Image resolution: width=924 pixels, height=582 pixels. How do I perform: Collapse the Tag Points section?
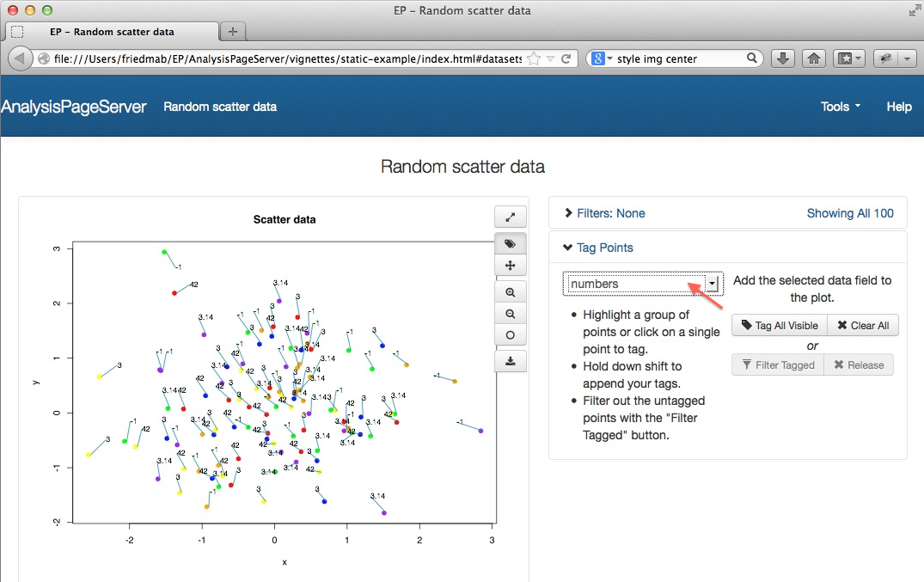click(598, 248)
